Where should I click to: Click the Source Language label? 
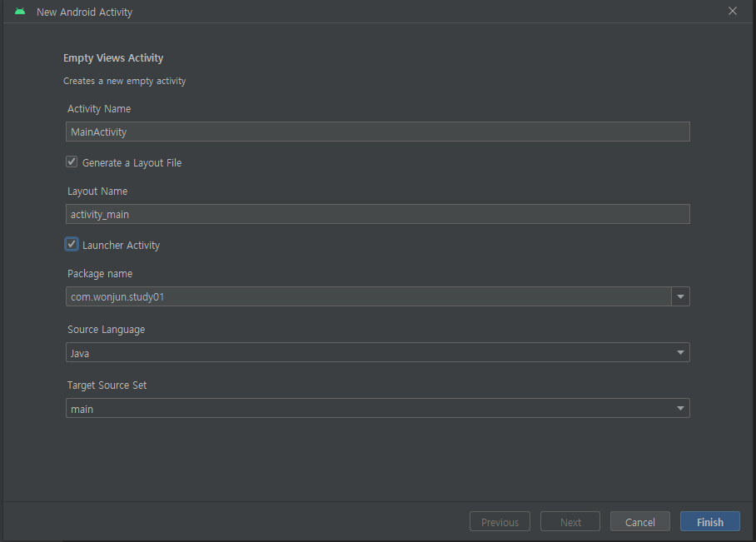click(x=106, y=330)
